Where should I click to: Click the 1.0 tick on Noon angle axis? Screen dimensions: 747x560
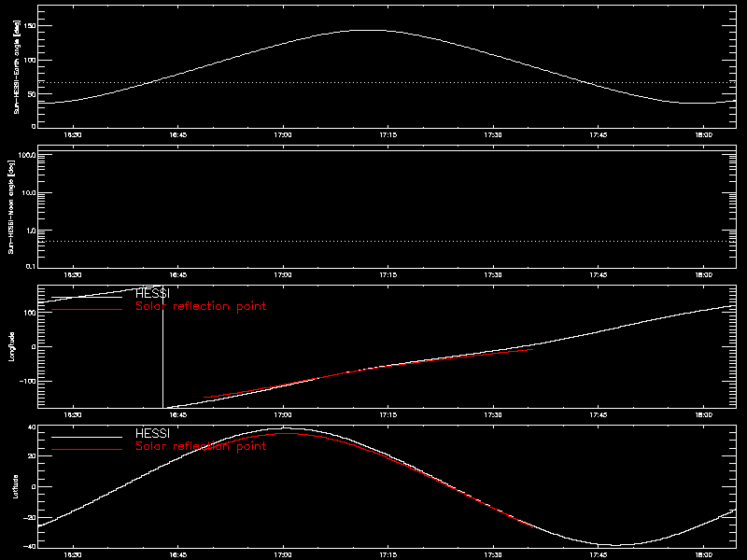tap(30, 231)
